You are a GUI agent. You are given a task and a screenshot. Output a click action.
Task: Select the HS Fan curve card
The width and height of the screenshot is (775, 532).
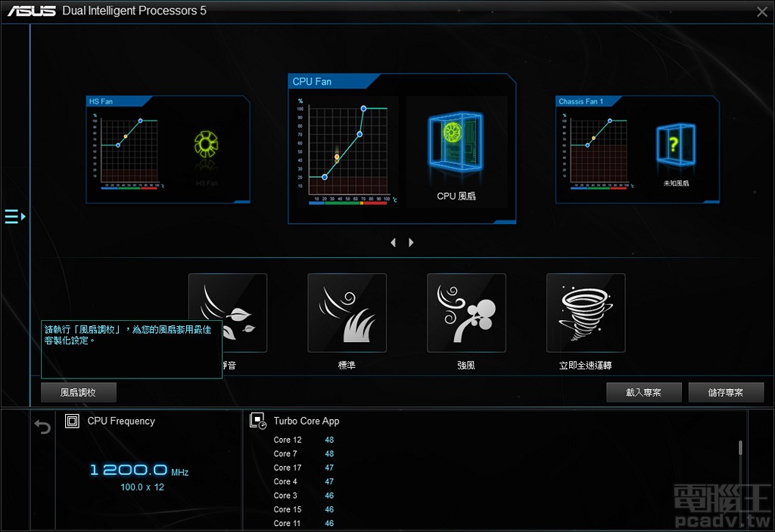click(x=167, y=149)
